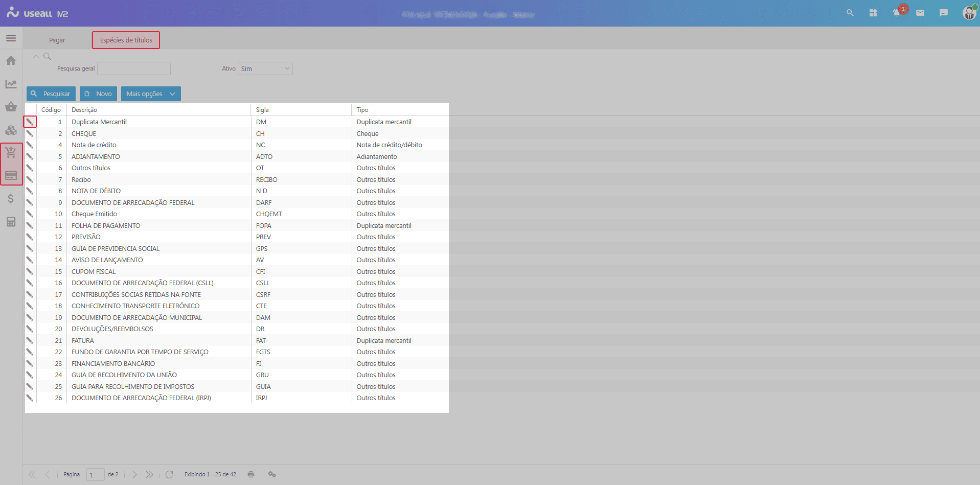Open the mail envelope icon

tap(920, 13)
